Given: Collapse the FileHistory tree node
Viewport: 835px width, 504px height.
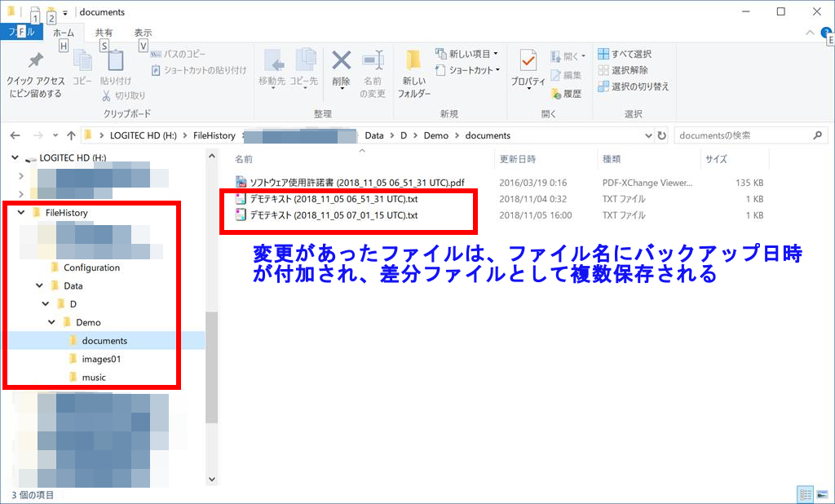Looking at the screenshot, I should click(21, 213).
